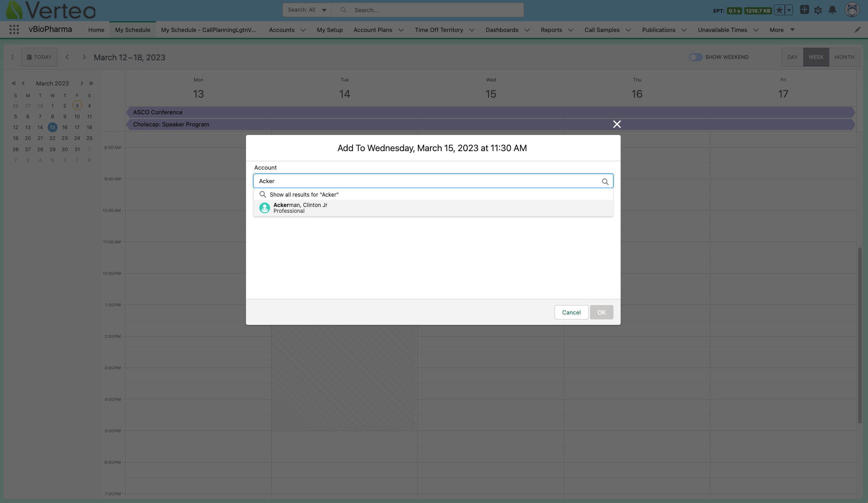Open the user avatar profile menu

pyautogui.click(x=852, y=9)
